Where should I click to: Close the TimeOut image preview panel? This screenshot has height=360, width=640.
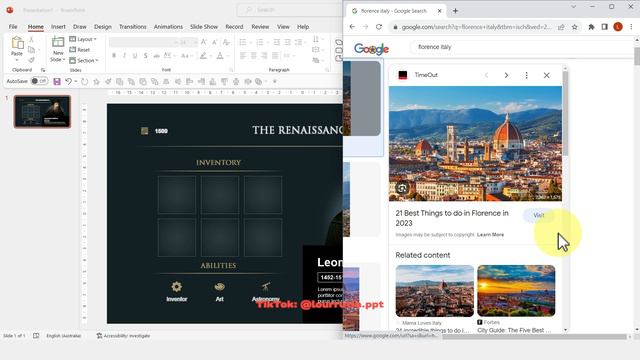(x=547, y=75)
